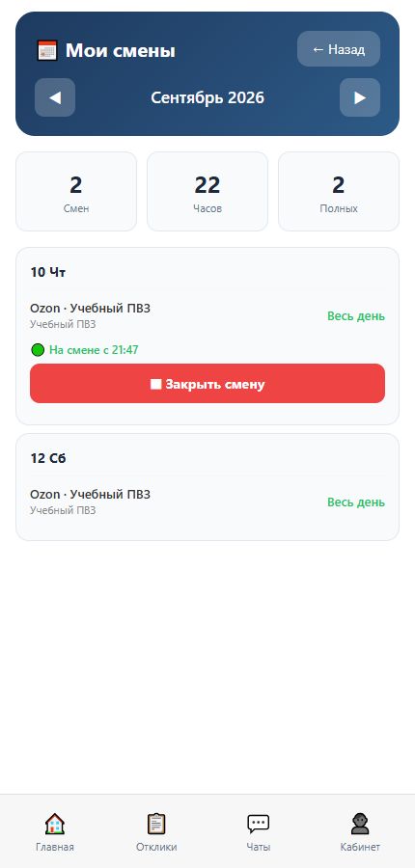Click Весь день label on 12 Сб shift
Viewport: 415px width, 868px height.
click(x=356, y=502)
